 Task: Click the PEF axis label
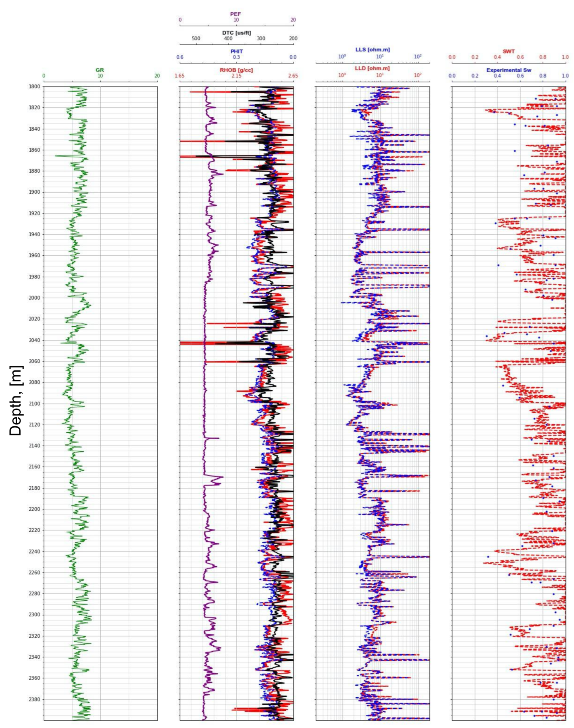[x=236, y=14]
